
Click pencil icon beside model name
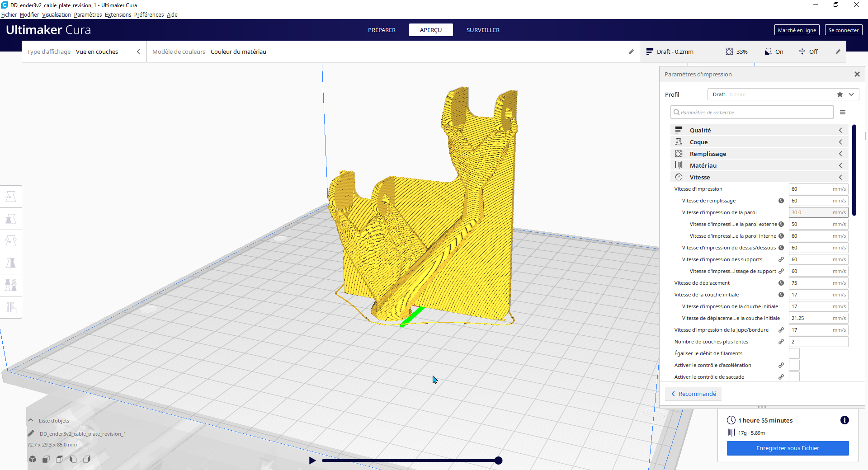[x=31, y=433]
